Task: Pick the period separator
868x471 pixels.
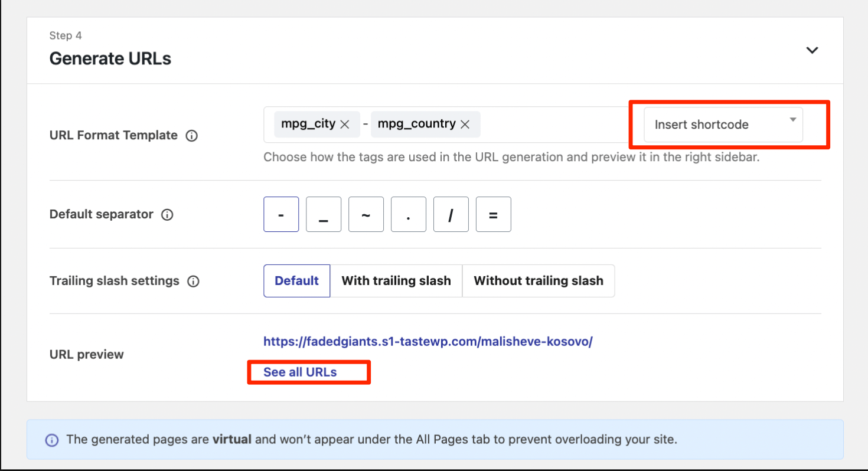Action: 409,215
